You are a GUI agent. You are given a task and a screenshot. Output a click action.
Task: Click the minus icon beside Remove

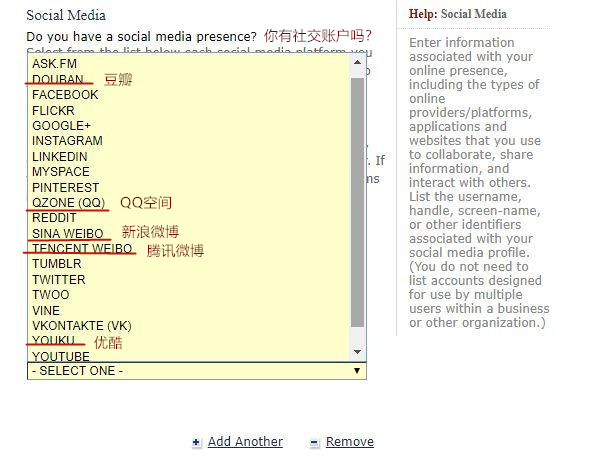[x=314, y=442]
